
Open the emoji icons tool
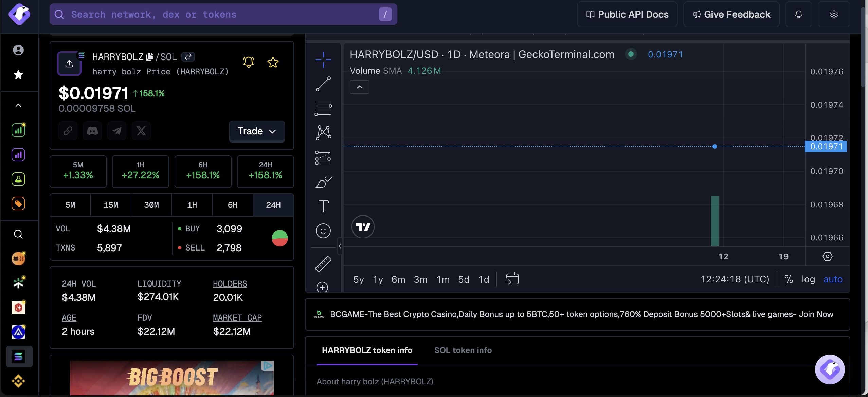coord(323,231)
